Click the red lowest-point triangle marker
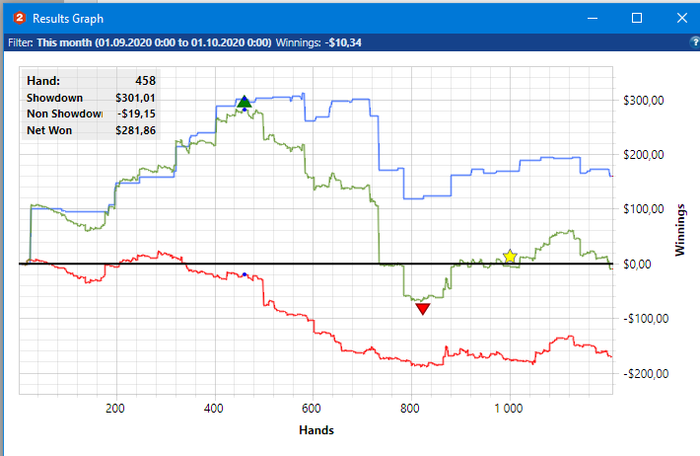The image size is (700, 456). pyautogui.click(x=423, y=309)
